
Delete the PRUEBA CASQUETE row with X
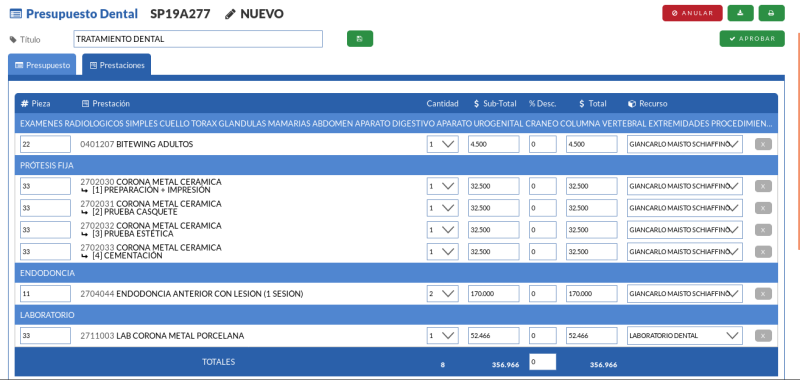coord(763,208)
